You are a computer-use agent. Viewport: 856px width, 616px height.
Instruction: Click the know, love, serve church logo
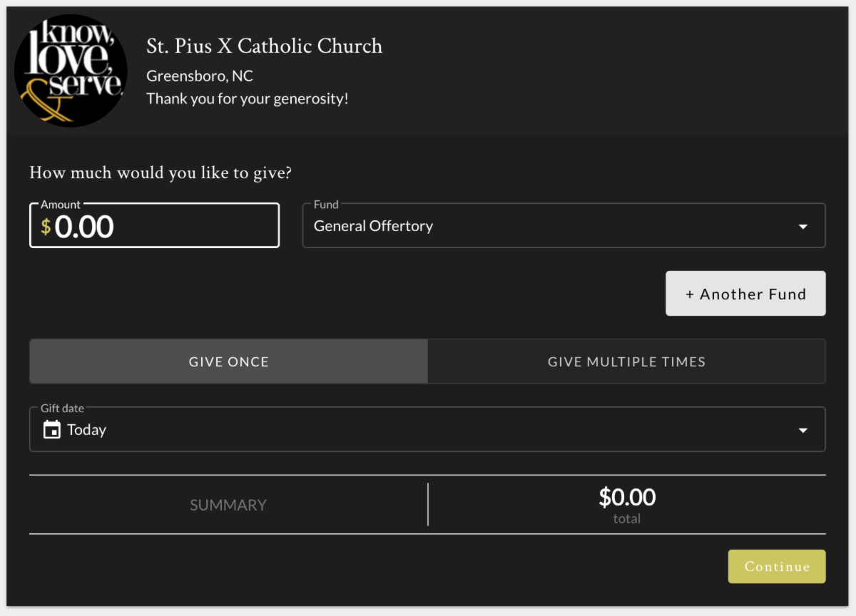pyautogui.click(x=71, y=71)
